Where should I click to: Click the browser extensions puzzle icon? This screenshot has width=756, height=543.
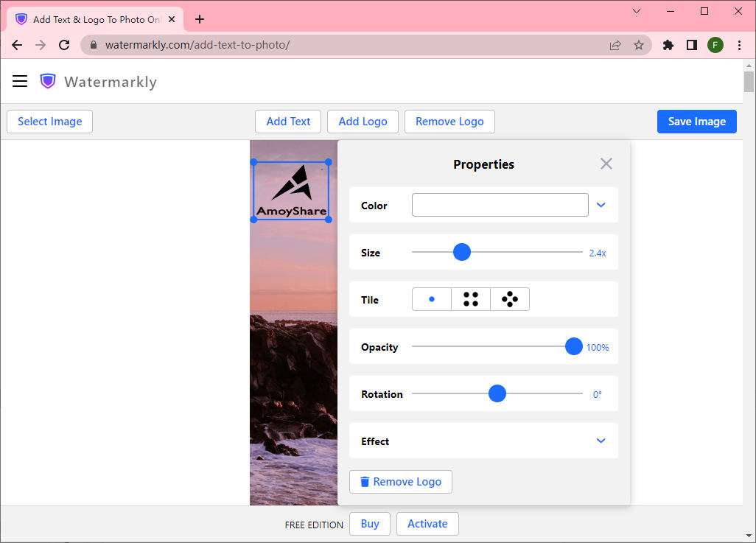coord(668,45)
